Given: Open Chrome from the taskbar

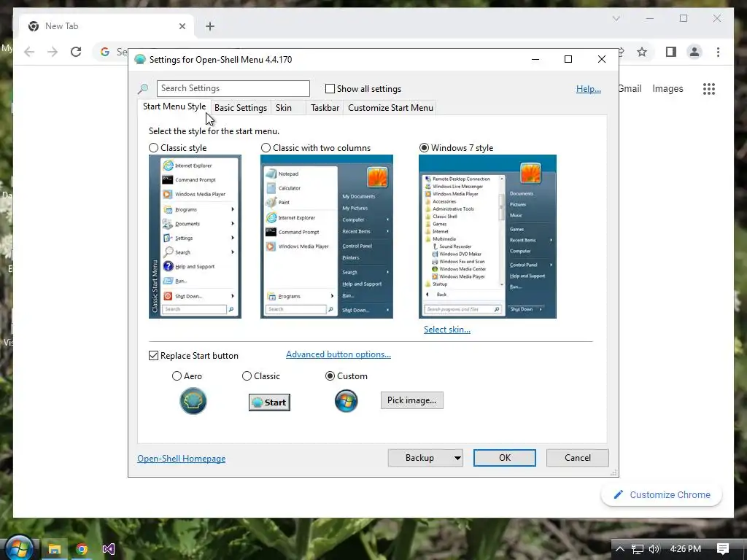Looking at the screenshot, I should pyautogui.click(x=82, y=549).
